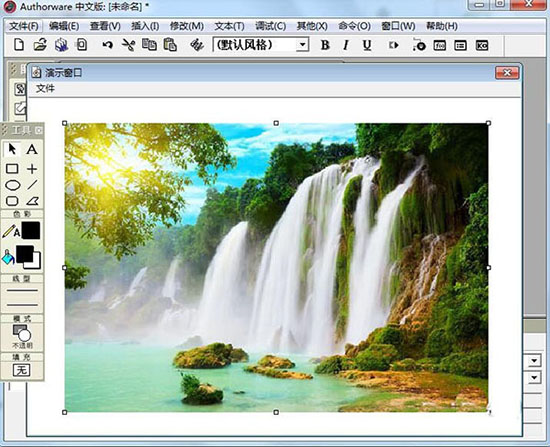Select the Ellipse tool
550x447 pixels.
tap(13, 185)
